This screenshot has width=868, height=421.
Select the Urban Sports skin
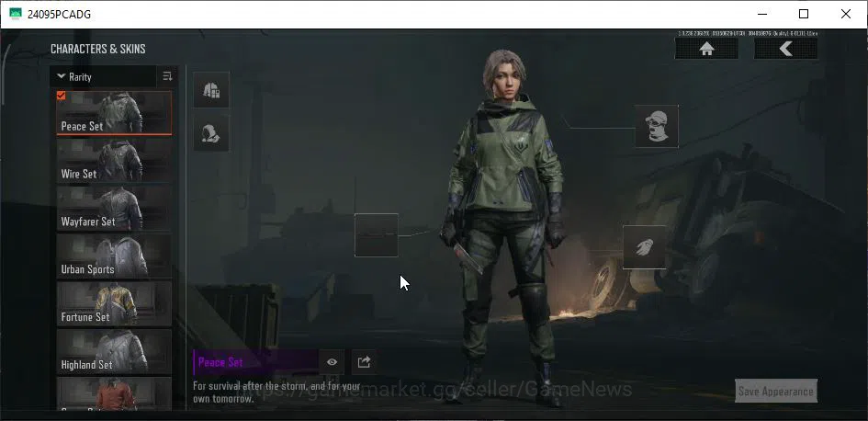(x=114, y=256)
